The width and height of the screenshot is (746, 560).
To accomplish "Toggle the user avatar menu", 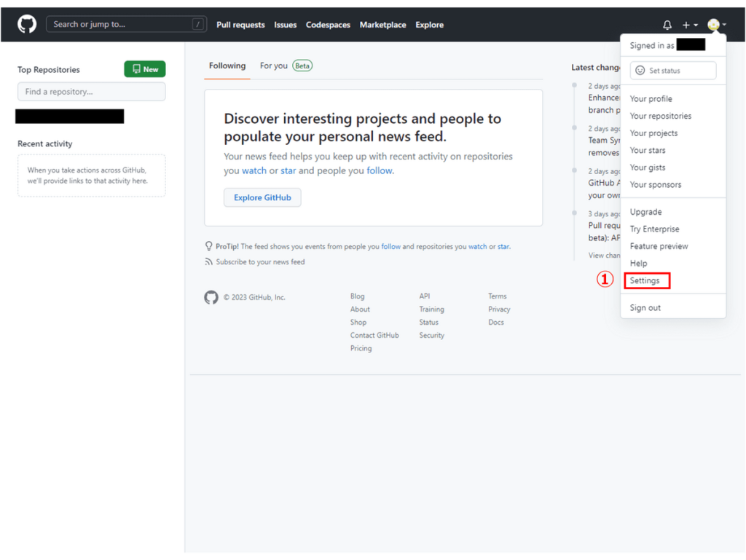I will click(x=717, y=25).
